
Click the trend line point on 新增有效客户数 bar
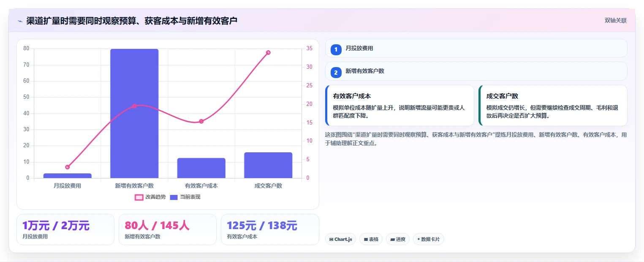pyautogui.click(x=134, y=106)
